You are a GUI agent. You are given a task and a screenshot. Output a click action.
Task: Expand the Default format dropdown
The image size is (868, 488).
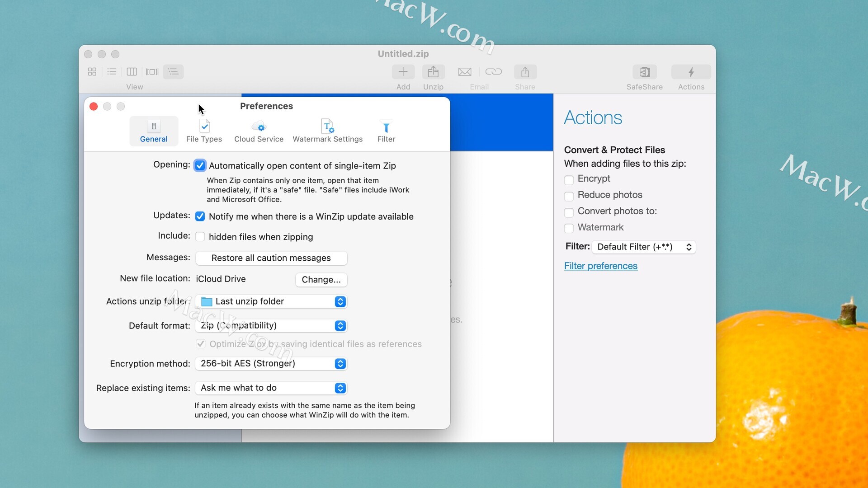click(x=271, y=326)
